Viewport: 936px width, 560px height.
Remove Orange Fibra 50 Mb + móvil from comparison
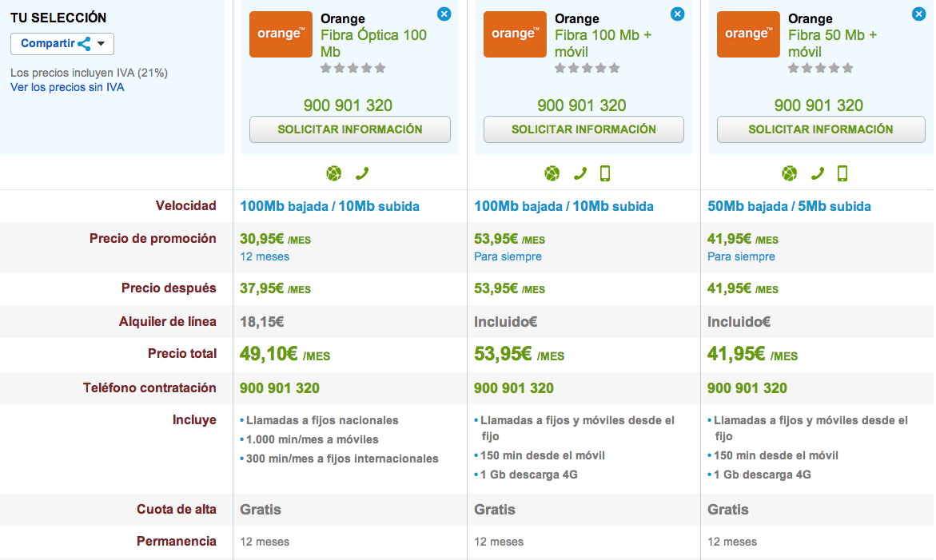pos(918,14)
